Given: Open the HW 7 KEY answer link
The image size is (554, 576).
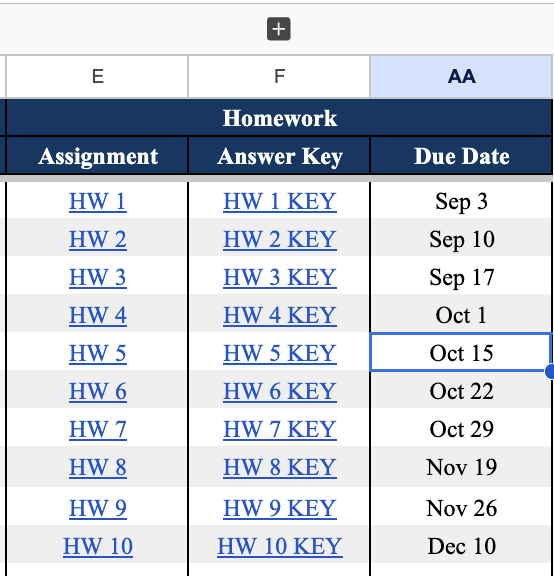Looking at the screenshot, I should (280, 429).
